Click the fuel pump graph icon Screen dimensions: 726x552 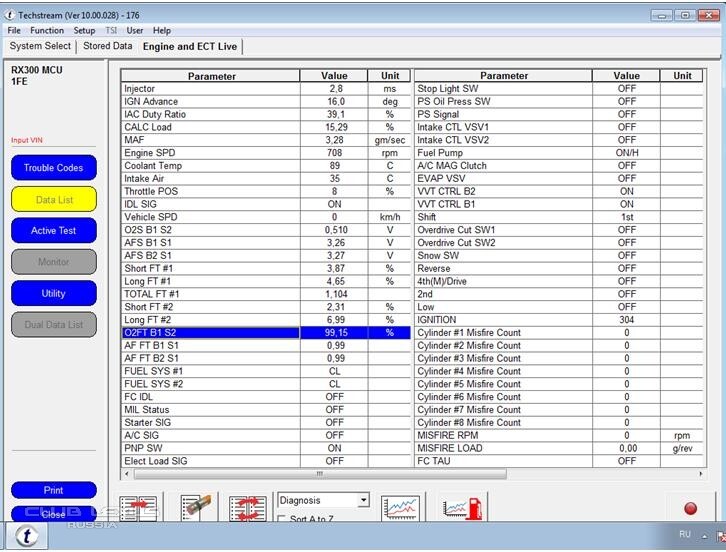coord(460,508)
